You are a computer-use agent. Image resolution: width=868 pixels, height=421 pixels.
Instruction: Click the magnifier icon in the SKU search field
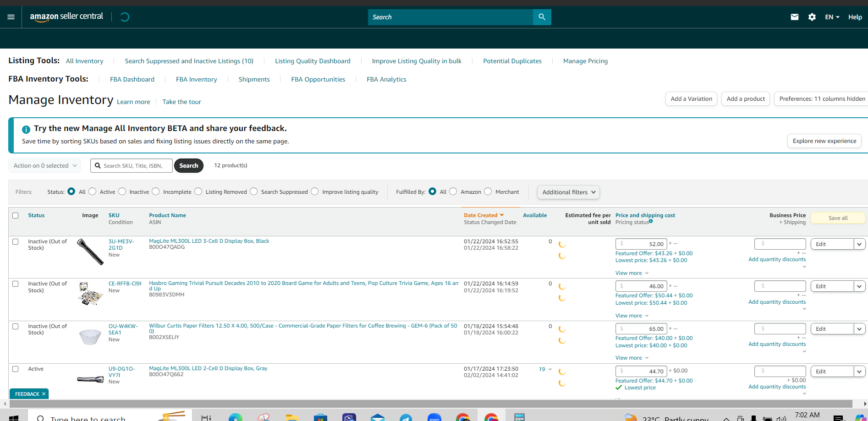(x=98, y=166)
